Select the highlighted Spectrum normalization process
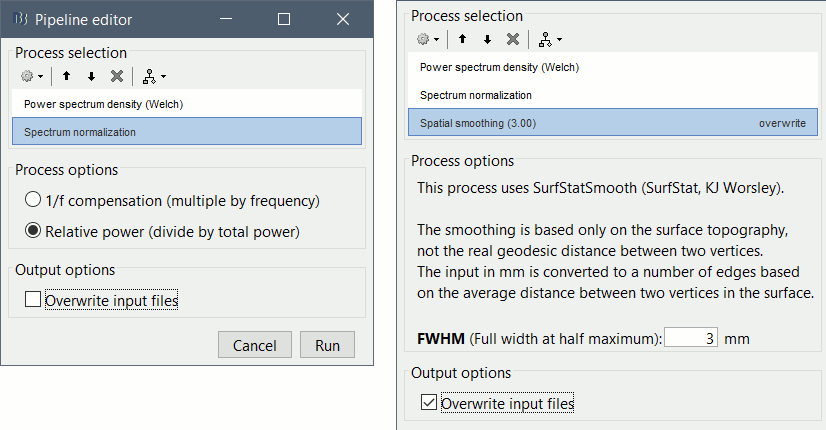This screenshot has width=826, height=430. (186, 131)
